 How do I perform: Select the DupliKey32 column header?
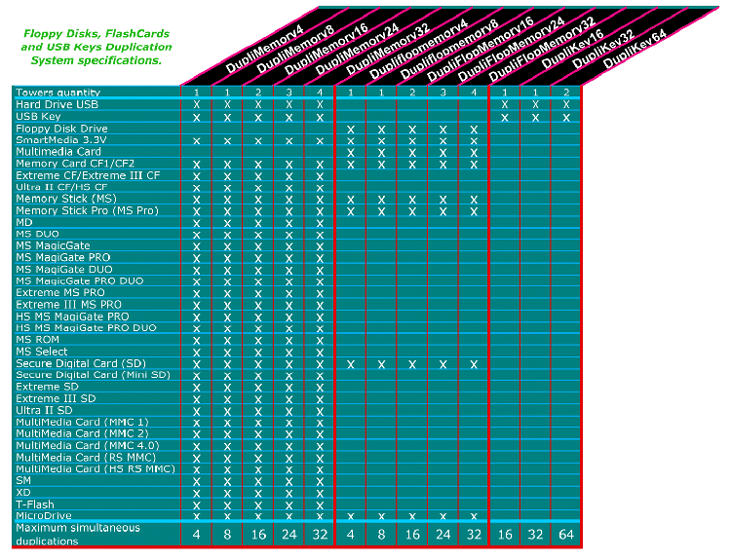[603, 49]
